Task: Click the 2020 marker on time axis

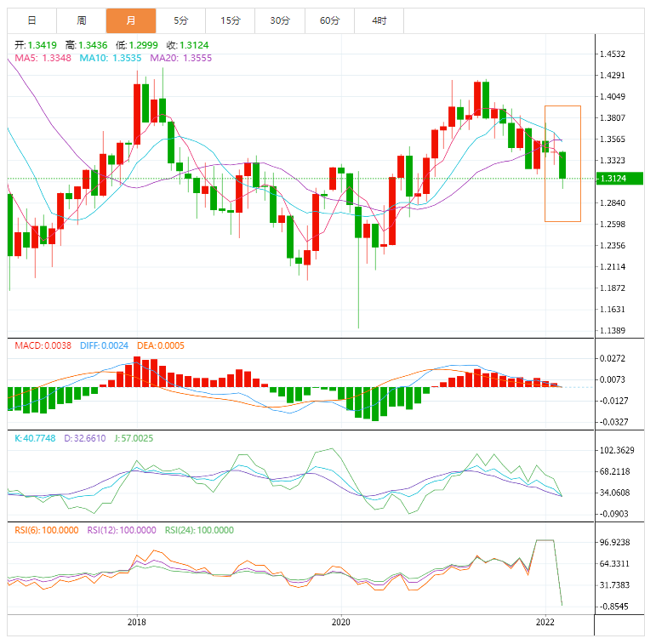Action: 340,622
